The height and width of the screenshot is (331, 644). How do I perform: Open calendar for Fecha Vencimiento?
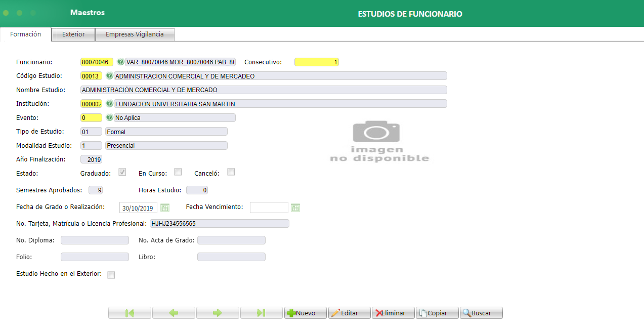(x=295, y=207)
